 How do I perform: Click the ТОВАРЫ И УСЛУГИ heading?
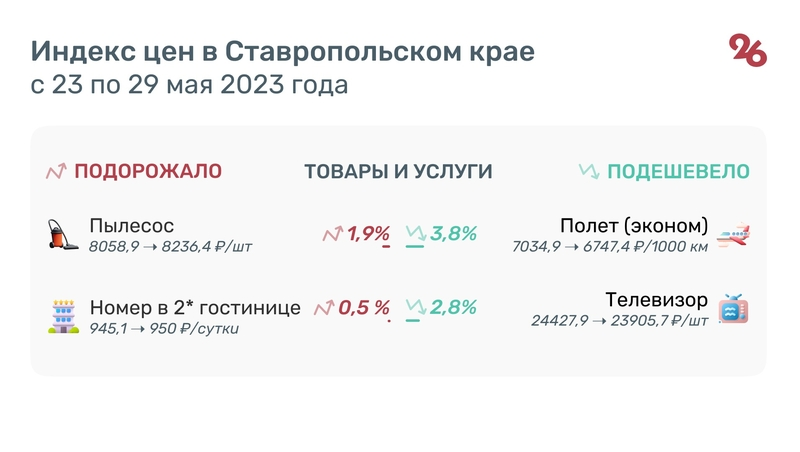click(398, 171)
